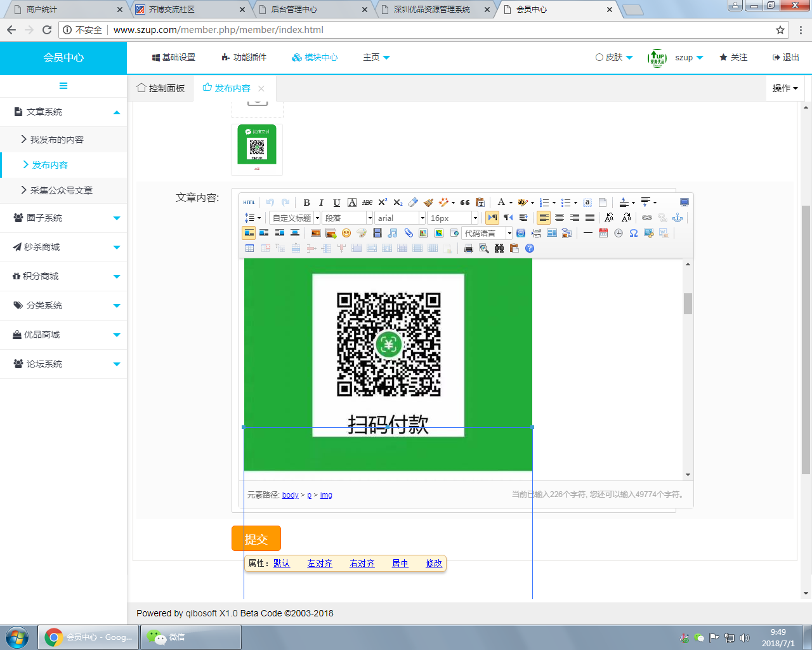The image size is (812, 650).
Task: Open the 自定义标题 dropdown
Action: point(295,218)
